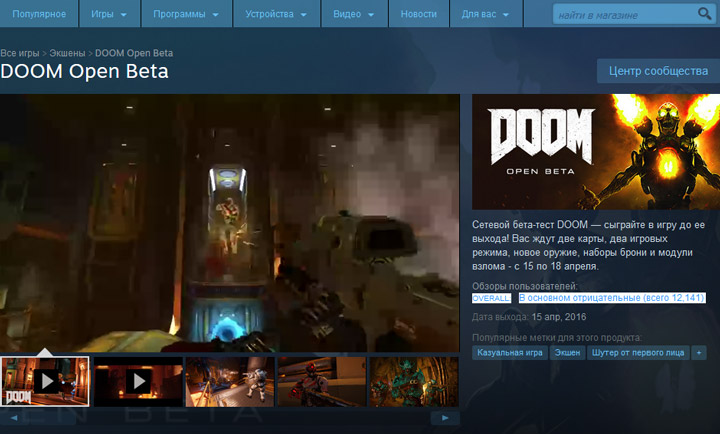This screenshot has width=720, height=434.
Task: Click Популярные метки для этого продукта label
Action: tap(557, 338)
